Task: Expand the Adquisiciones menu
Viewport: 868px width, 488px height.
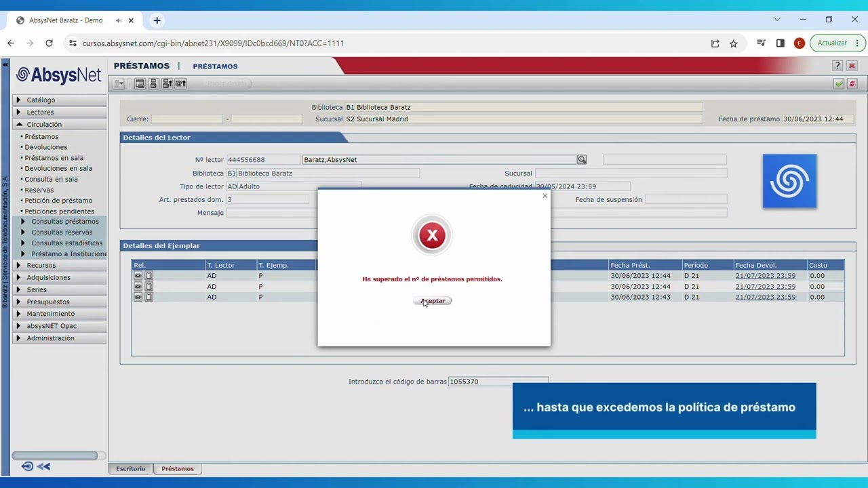Action: tap(60, 278)
